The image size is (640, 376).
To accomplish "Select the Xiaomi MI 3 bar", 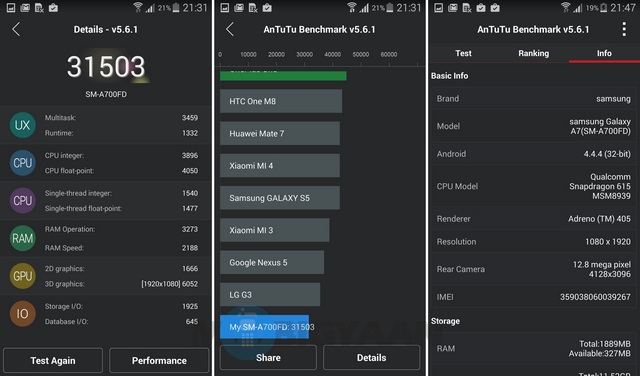I will (x=275, y=230).
